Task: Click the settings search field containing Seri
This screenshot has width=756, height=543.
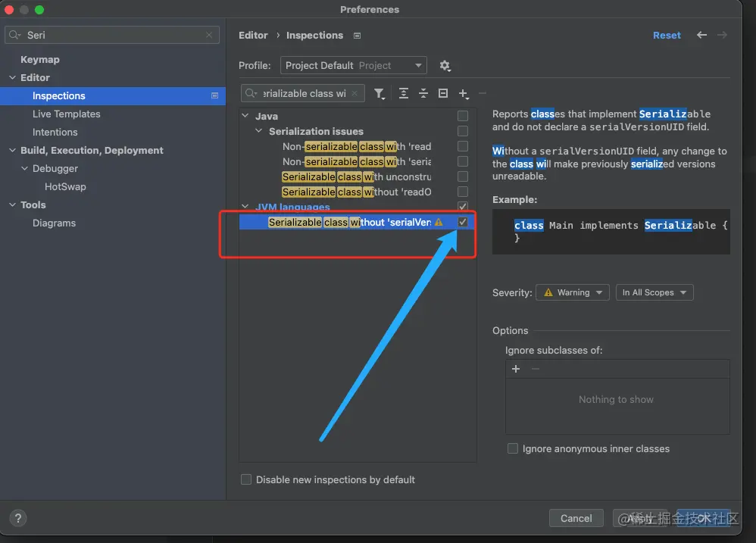Action: click(112, 35)
